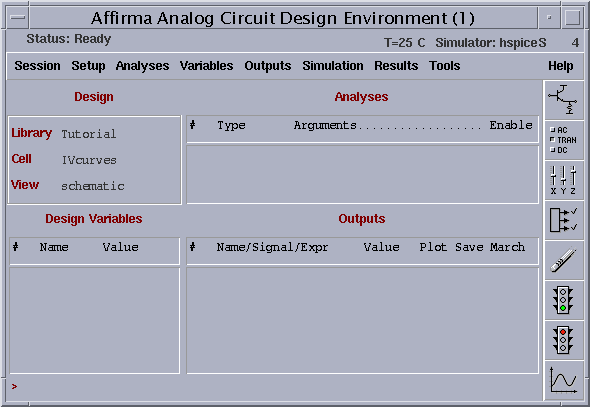
Task: Expand the Outputs menu
Action: pyautogui.click(x=268, y=66)
